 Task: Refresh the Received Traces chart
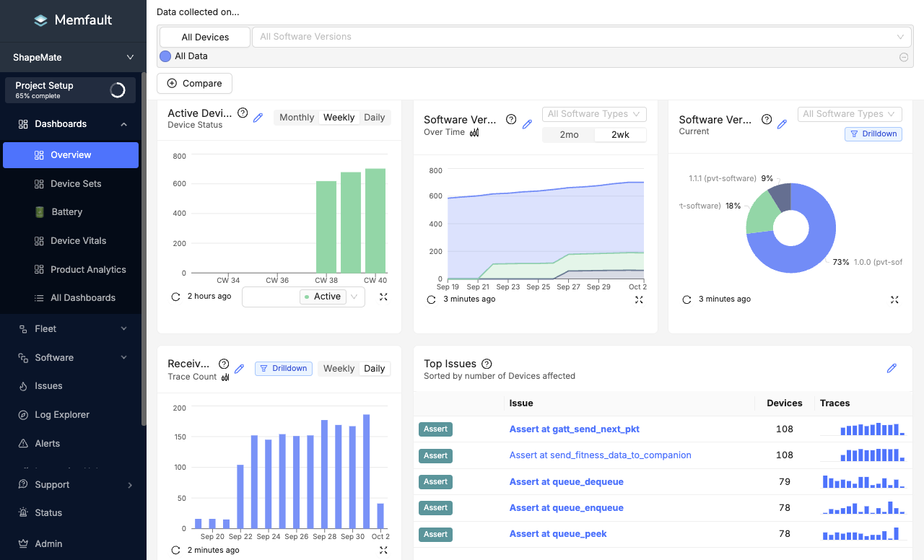[x=175, y=551]
